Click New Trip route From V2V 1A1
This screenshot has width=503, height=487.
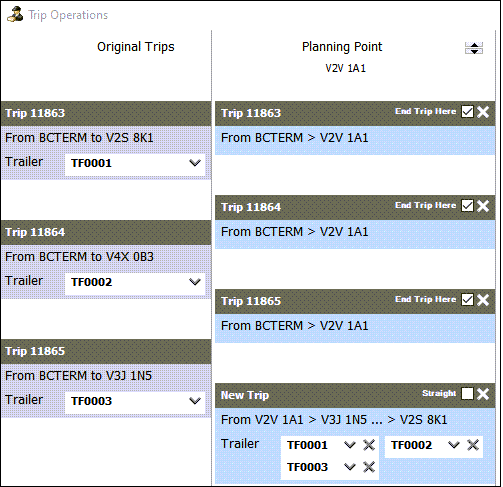pos(262,420)
